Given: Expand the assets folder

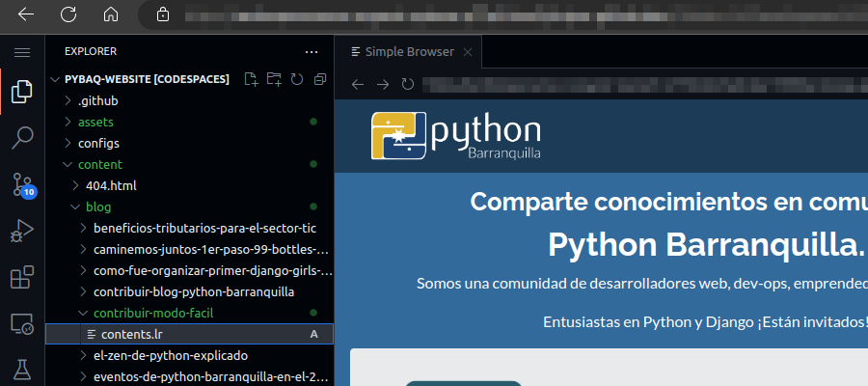Looking at the screenshot, I should (x=189, y=122).
